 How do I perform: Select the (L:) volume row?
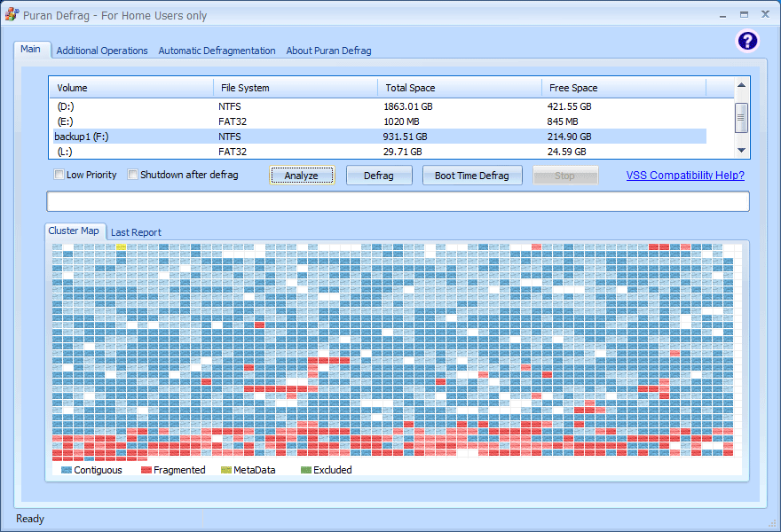pos(380,152)
